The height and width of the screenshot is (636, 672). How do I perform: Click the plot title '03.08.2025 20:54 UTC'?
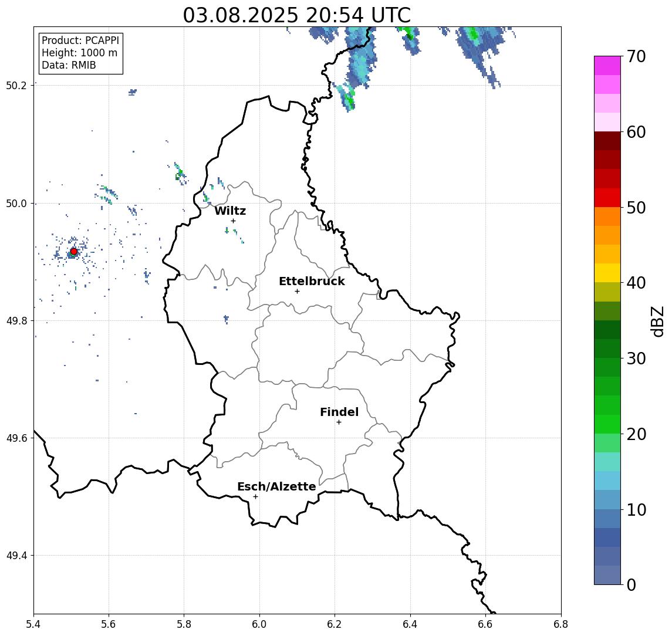pos(296,15)
